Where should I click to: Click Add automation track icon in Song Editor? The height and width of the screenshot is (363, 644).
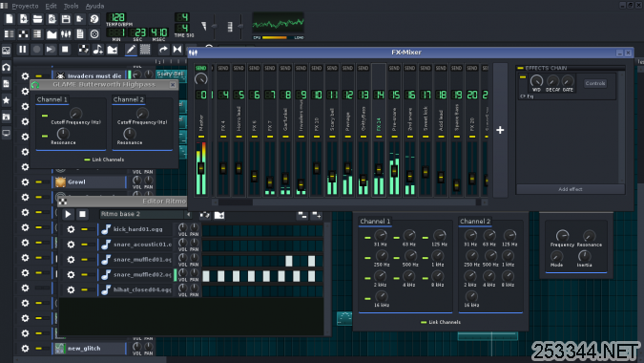pos(113,50)
